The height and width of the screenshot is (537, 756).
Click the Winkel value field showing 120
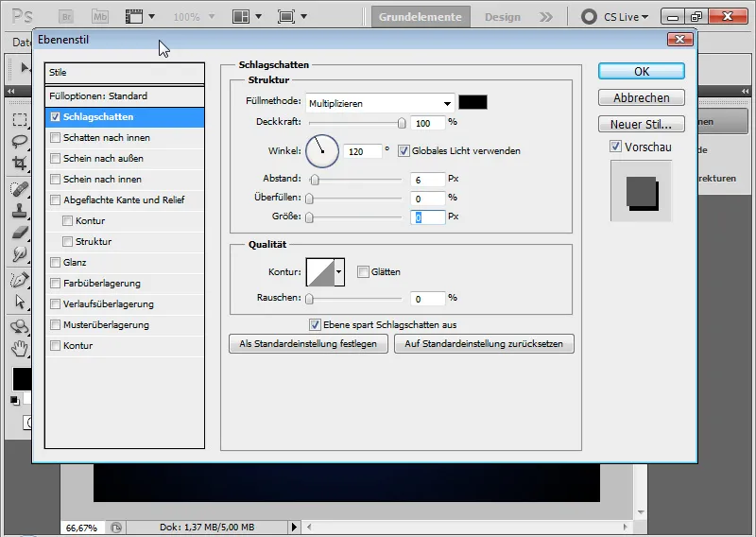[x=363, y=151]
